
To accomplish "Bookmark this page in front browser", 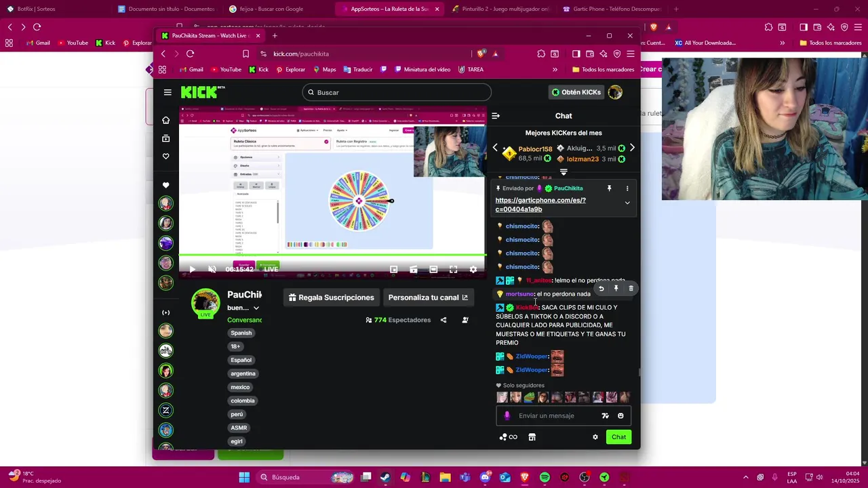I will pyautogui.click(x=245, y=54).
